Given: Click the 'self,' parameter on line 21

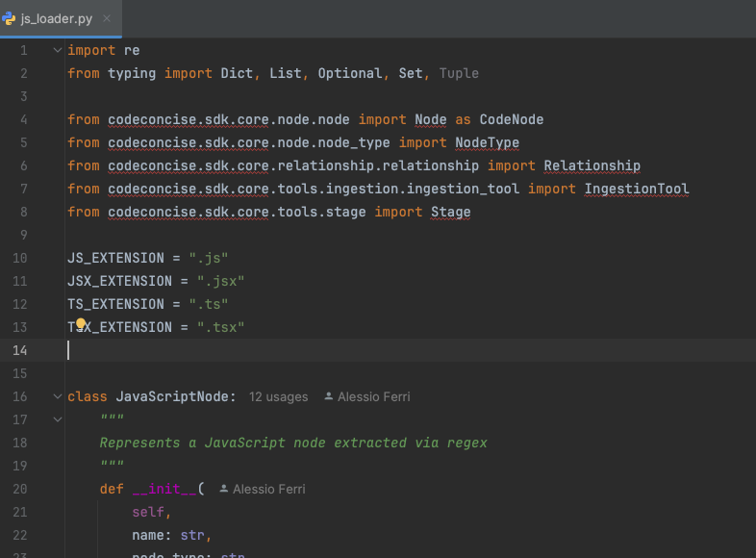Looking at the screenshot, I should (x=151, y=512).
